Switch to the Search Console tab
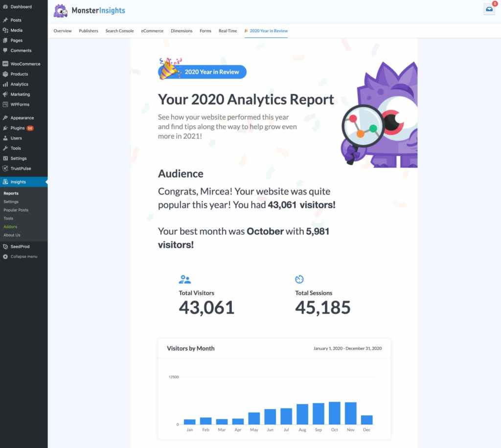Screen dimensions: 501x448 click(119, 30)
